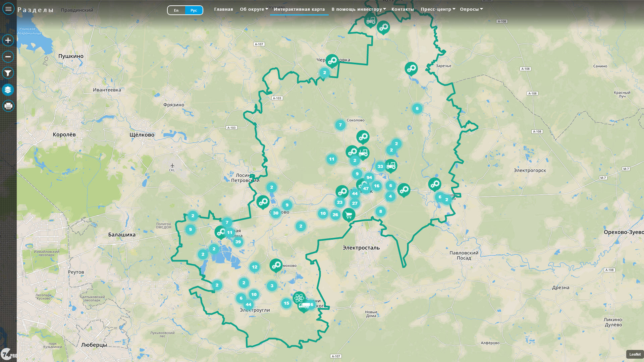Expand the Пресс-центр dropdown menu
644x362 pixels.
438,9
